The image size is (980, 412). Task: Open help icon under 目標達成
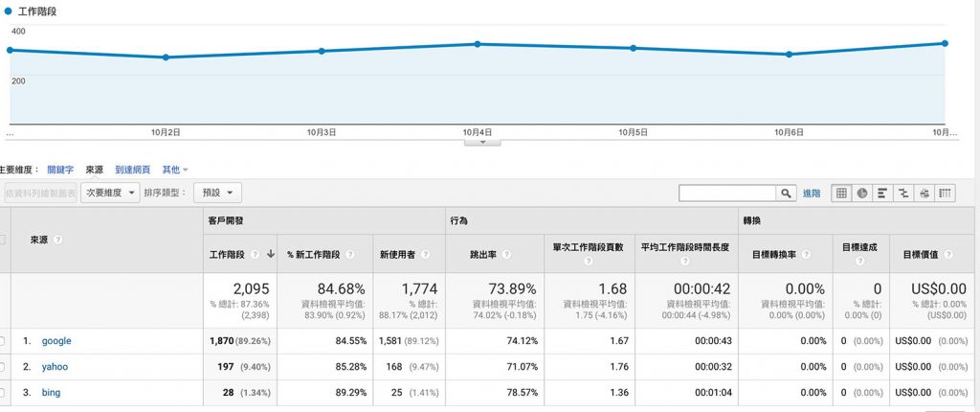(x=859, y=262)
